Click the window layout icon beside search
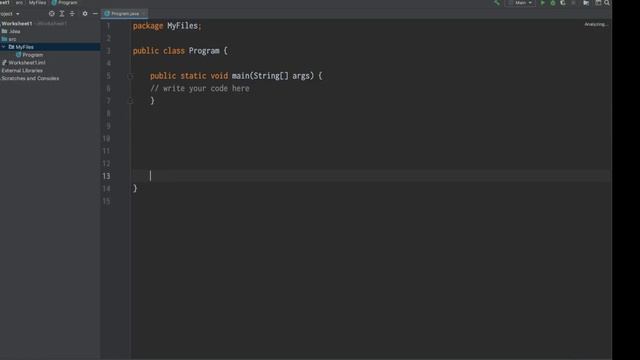 pos(598,3)
